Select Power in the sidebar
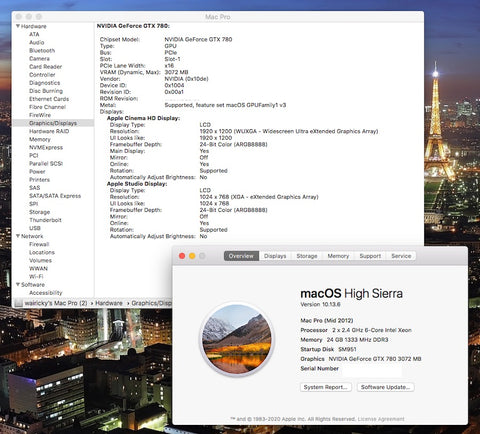480x434 pixels. 37,172
